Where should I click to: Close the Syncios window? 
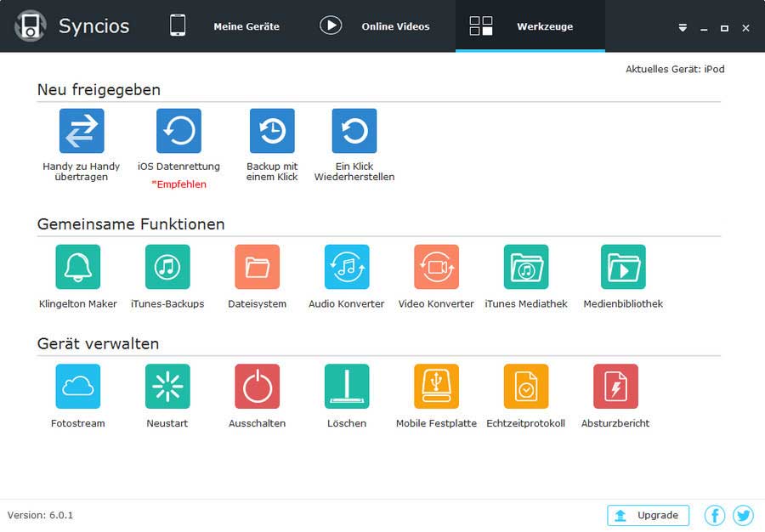pyautogui.click(x=746, y=28)
